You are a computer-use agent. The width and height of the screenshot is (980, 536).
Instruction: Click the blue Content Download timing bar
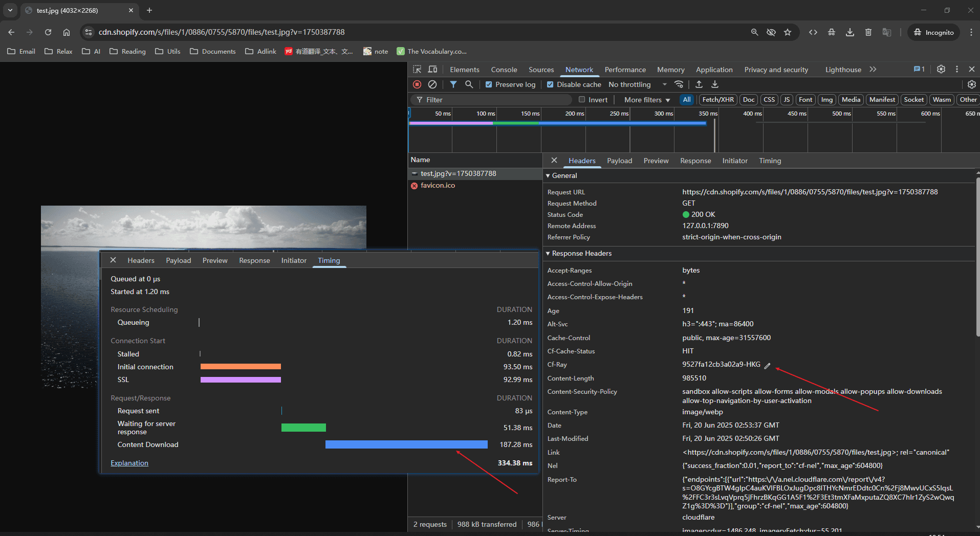pos(406,445)
